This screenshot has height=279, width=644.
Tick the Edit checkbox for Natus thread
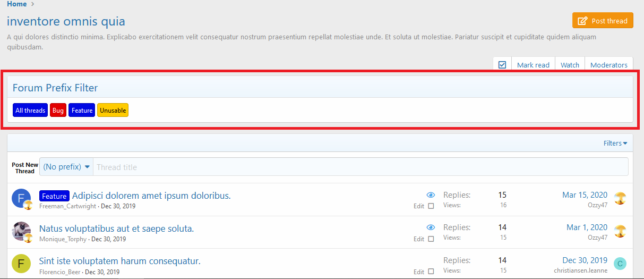pyautogui.click(x=431, y=239)
